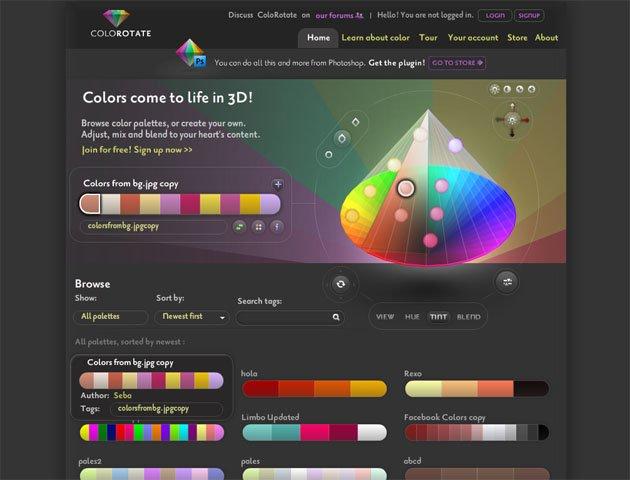
Task: Click the Photoshop plugin gem icon
Action: [x=190, y=54]
